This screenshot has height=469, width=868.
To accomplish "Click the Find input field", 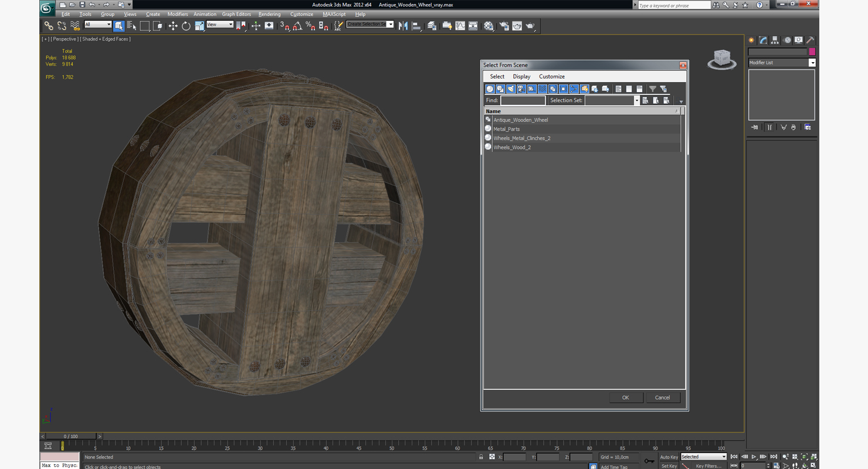I will [523, 100].
